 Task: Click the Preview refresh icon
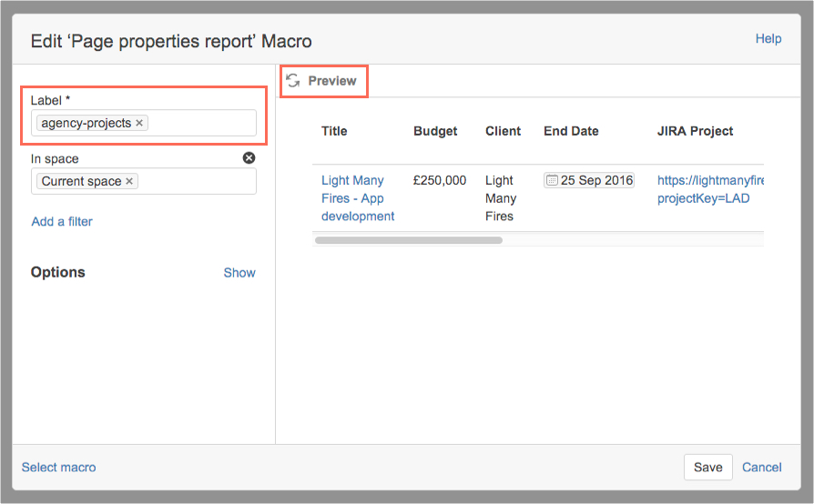click(292, 81)
